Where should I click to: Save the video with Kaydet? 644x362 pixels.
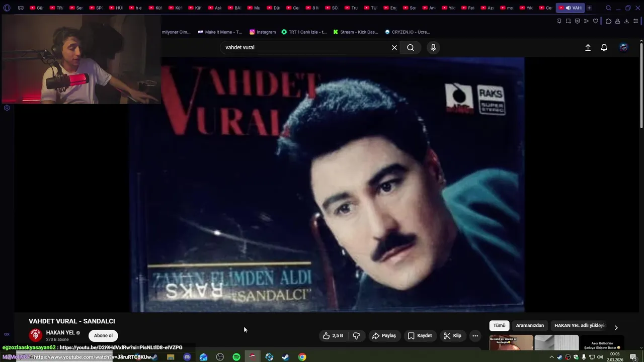[420, 336]
